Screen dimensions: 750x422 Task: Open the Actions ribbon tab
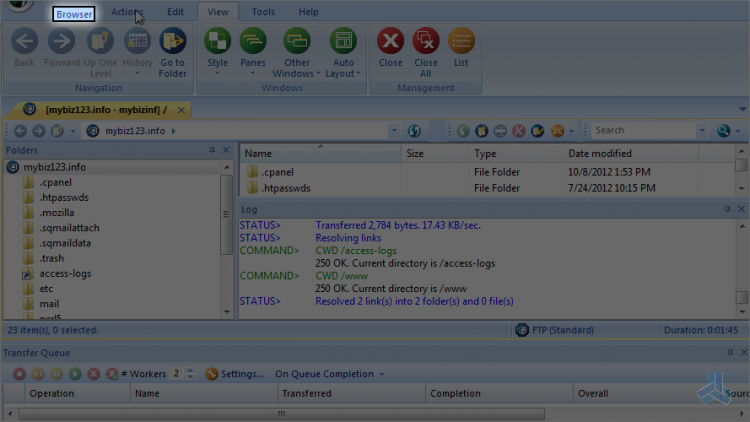pyautogui.click(x=127, y=12)
